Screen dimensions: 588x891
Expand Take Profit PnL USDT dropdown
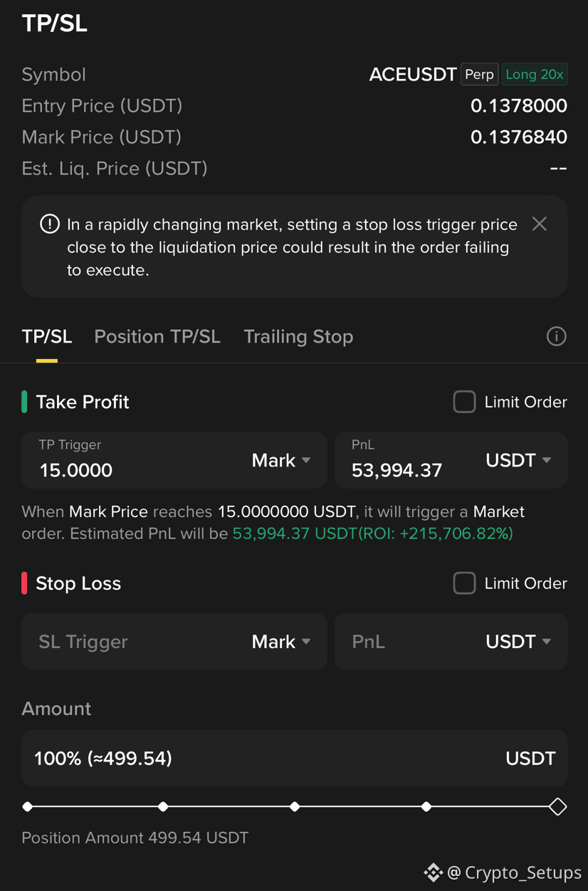pyautogui.click(x=518, y=460)
